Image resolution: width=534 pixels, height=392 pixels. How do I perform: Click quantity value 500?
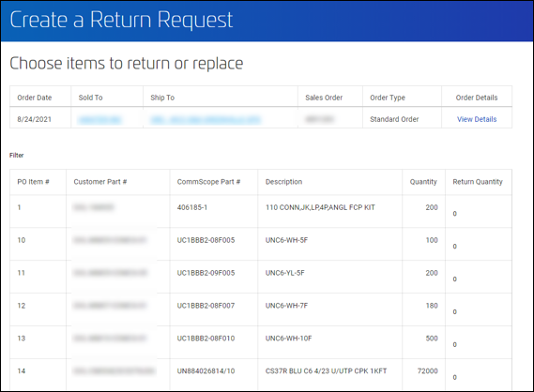coord(432,338)
